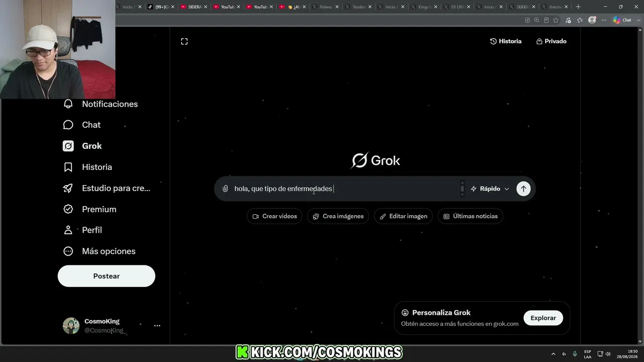Open Más opciones circle-dots icon
Viewport: 644px width, 362px height.
pyautogui.click(x=68, y=251)
